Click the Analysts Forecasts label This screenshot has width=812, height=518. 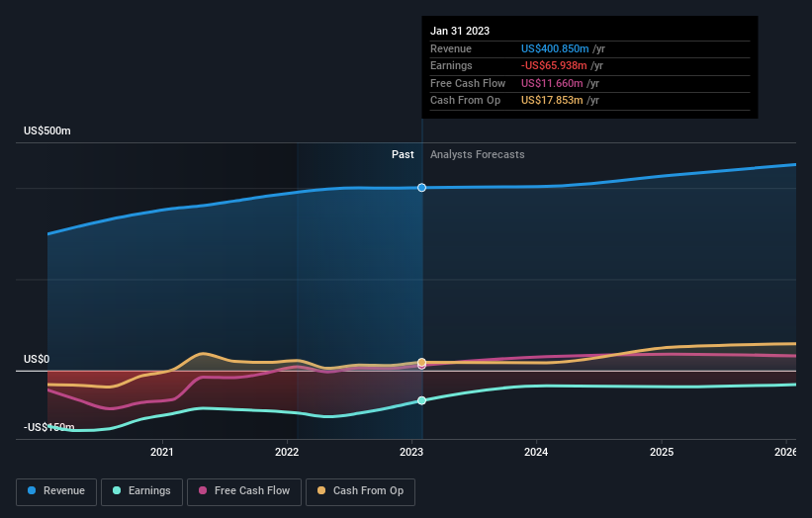click(x=478, y=154)
